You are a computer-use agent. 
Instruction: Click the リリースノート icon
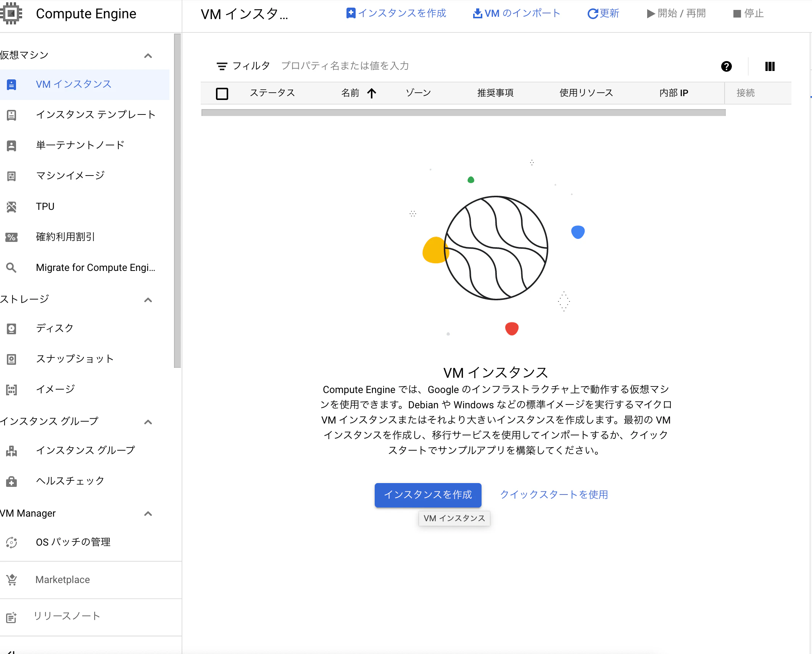[11, 617]
